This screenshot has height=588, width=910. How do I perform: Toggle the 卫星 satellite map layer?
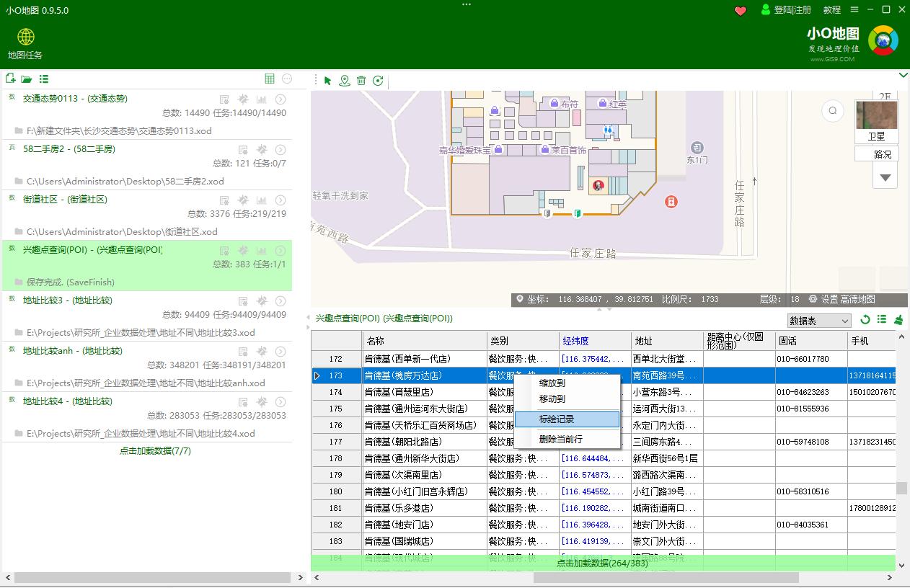point(876,135)
